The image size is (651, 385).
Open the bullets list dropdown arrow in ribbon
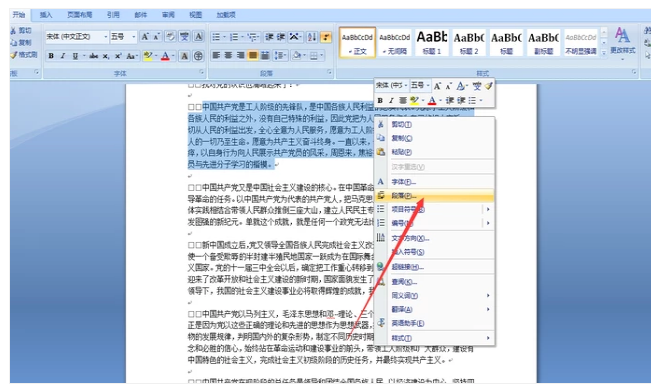tap(224, 37)
